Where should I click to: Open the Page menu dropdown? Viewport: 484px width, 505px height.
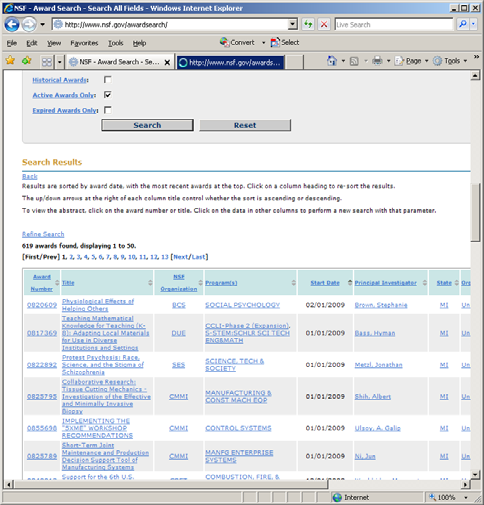click(x=412, y=61)
